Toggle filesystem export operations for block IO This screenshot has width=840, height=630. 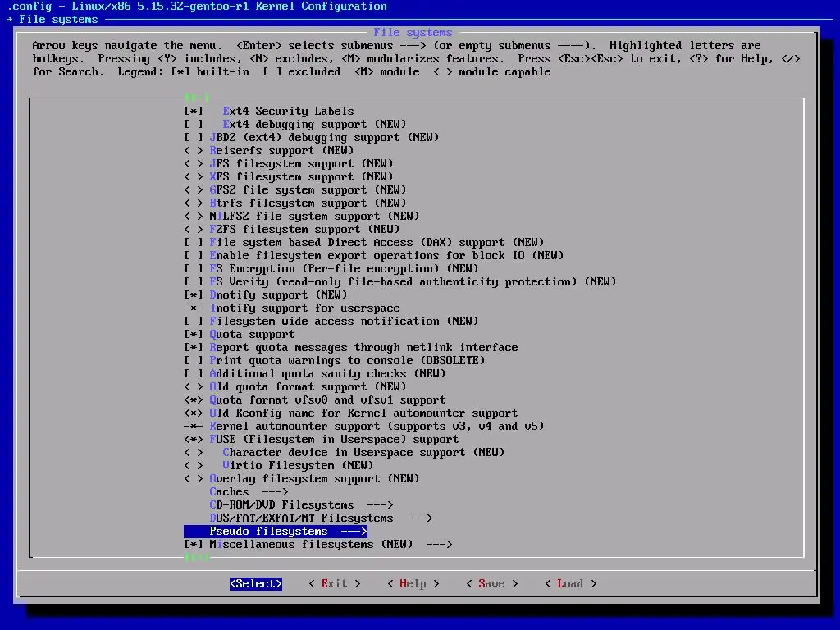374,256
